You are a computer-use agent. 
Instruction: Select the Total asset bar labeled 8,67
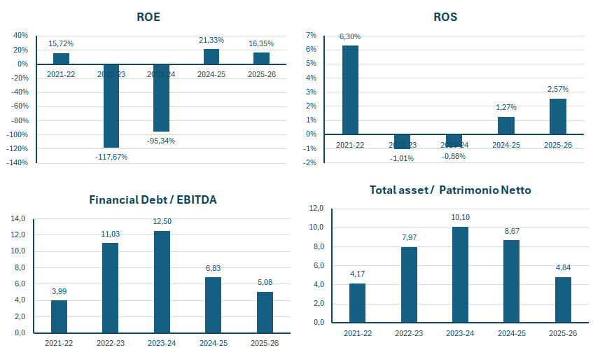click(x=512, y=281)
